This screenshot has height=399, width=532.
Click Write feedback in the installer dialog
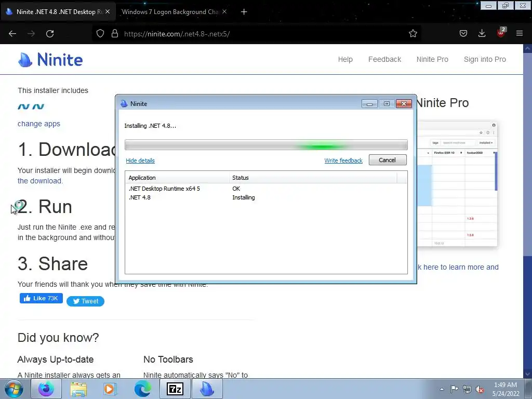tap(343, 161)
